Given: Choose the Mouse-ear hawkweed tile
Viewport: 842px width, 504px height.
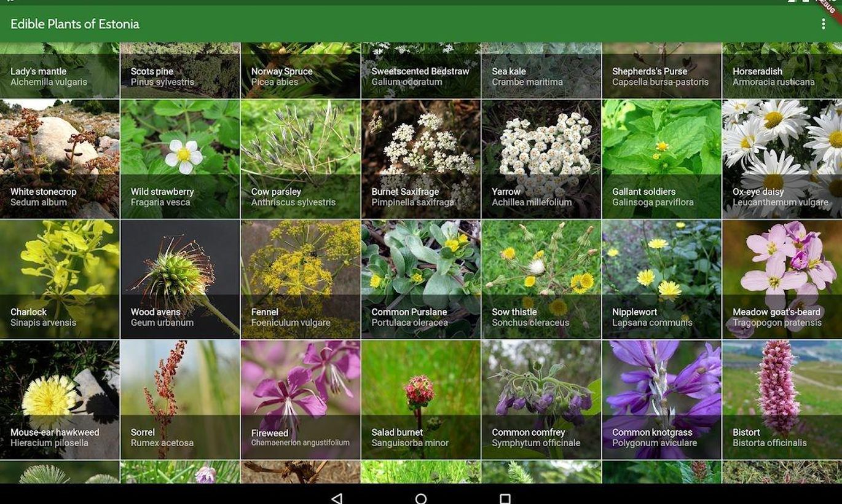Looking at the screenshot, I should coord(60,400).
